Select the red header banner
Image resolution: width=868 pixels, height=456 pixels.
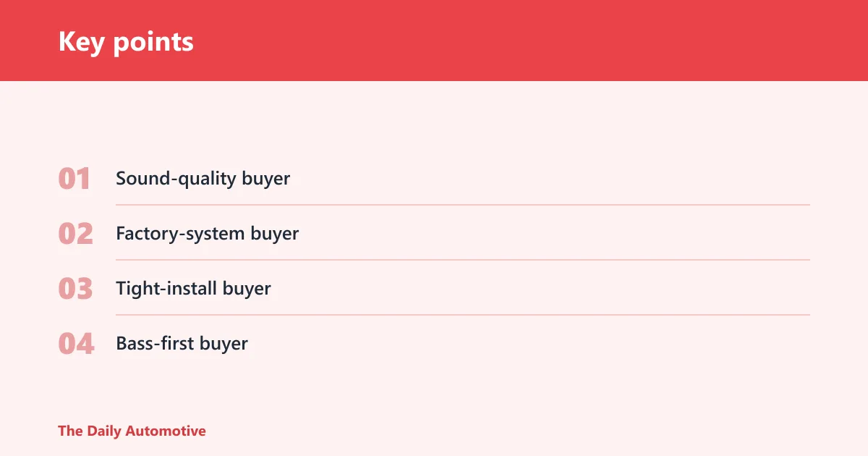coord(434,41)
